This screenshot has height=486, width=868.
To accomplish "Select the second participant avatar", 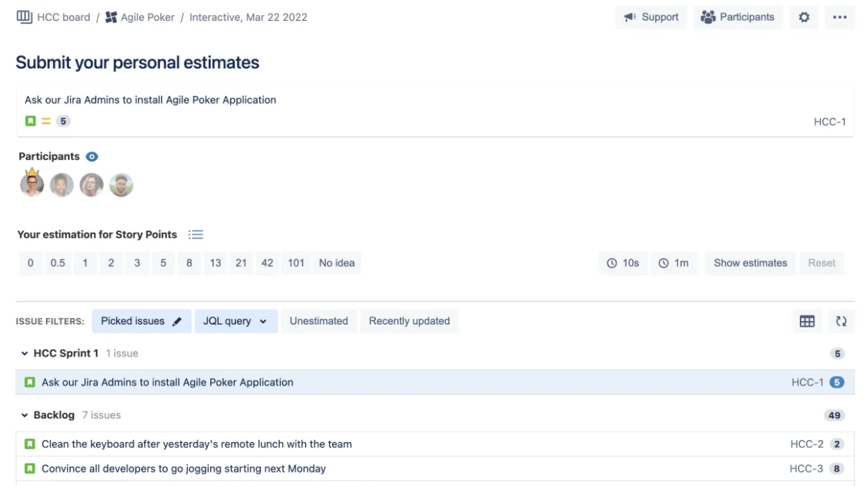I will [x=62, y=185].
